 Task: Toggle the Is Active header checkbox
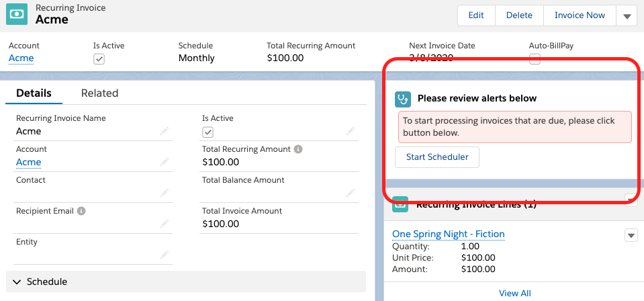pos(99,59)
